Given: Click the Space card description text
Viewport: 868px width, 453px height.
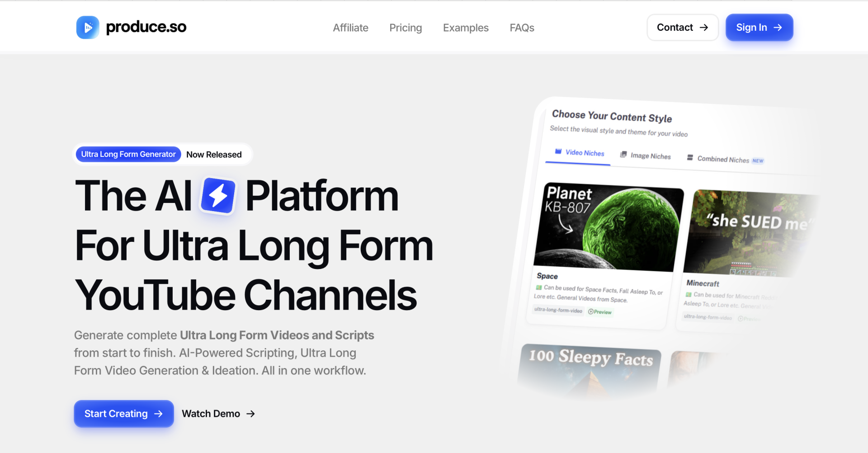Looking at the screenshot, I should pos(599,293).
